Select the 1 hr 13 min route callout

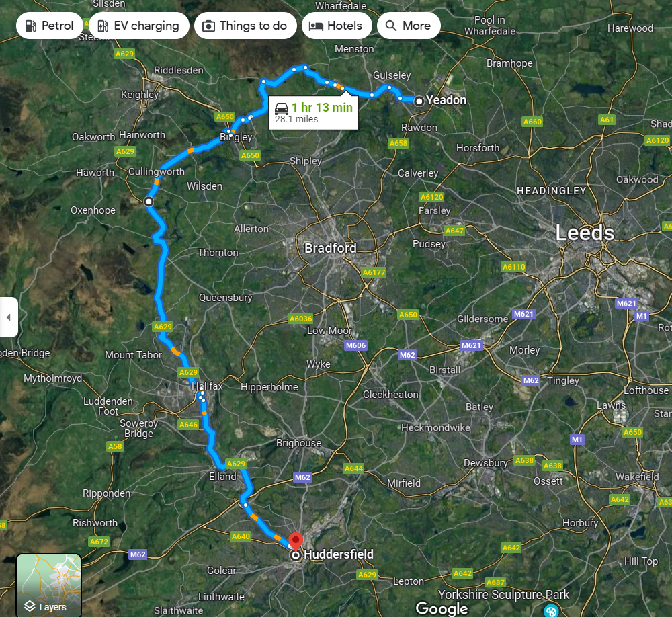click(x=313, y=113)
